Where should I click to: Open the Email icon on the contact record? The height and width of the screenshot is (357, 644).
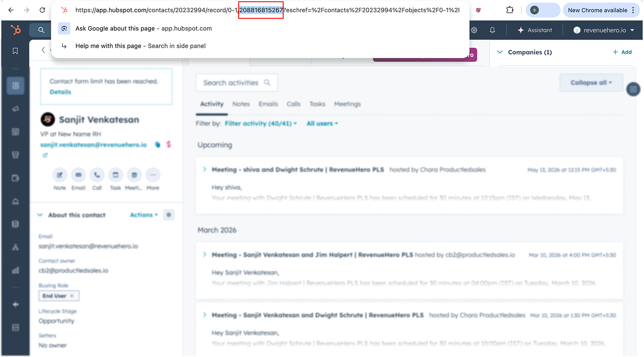[x=79, y=175]
